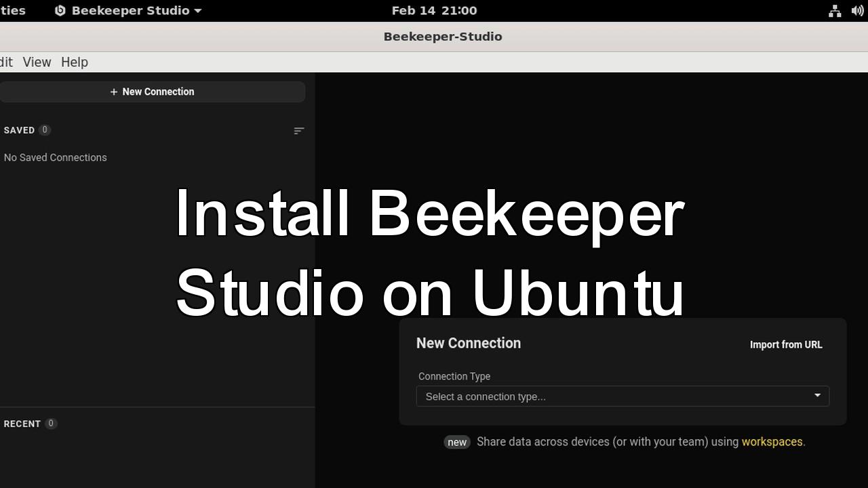The image size is (868, 488).
Task: Click the SAVED section header
Action: 19,130
